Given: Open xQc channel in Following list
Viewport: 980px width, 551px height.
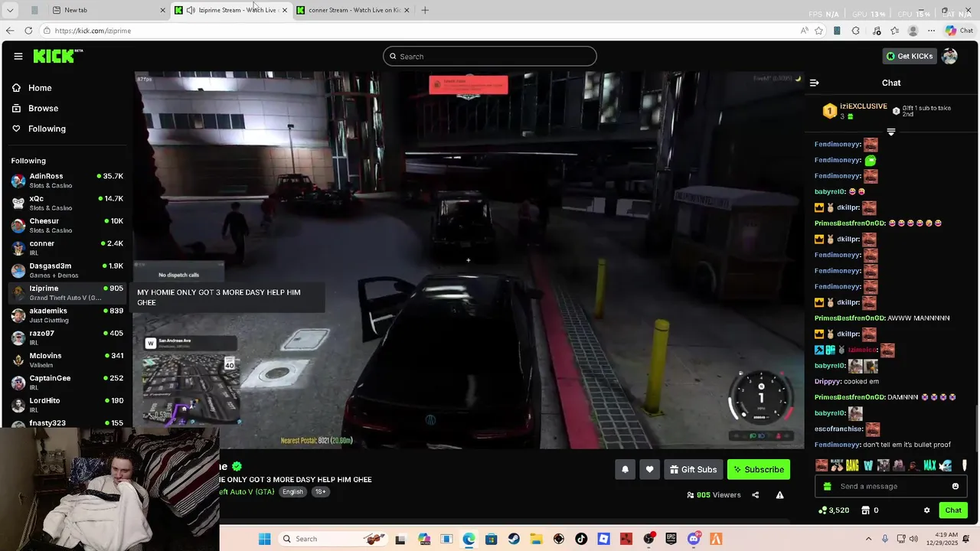Looking at the screenshot, I should [x=67, y=203].
